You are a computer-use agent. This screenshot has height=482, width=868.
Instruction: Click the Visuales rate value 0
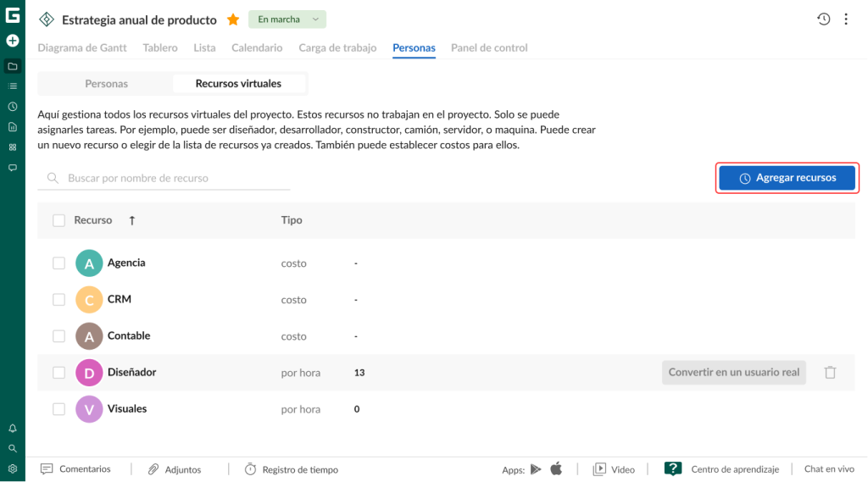(357, 409)
